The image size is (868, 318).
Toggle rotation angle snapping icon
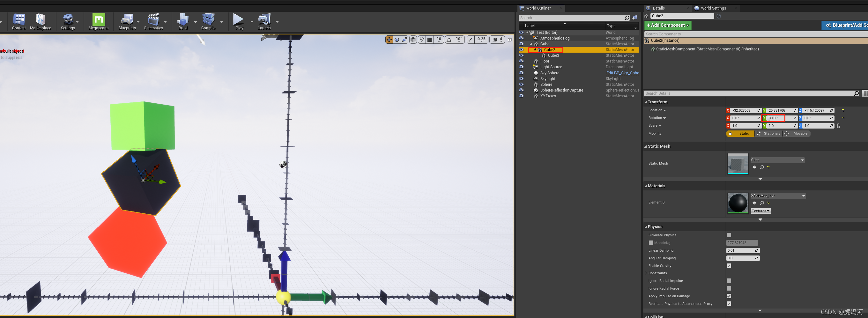tap(449, 40)
